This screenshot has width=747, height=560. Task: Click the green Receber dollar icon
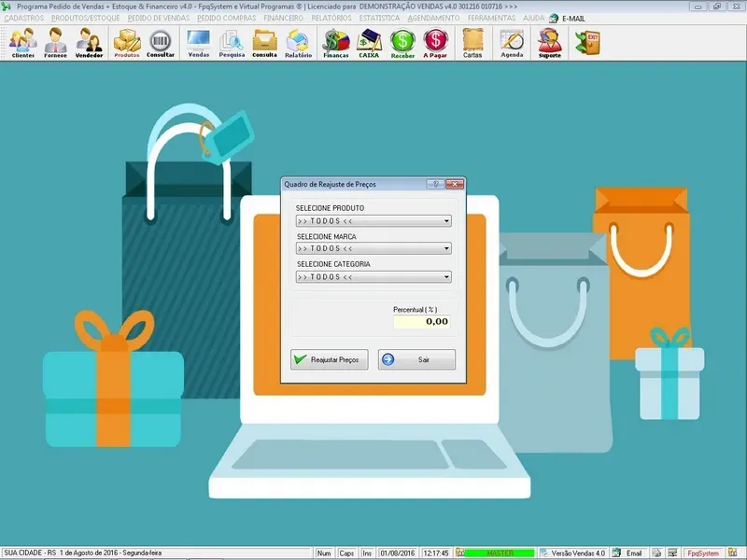coord(402,43)
